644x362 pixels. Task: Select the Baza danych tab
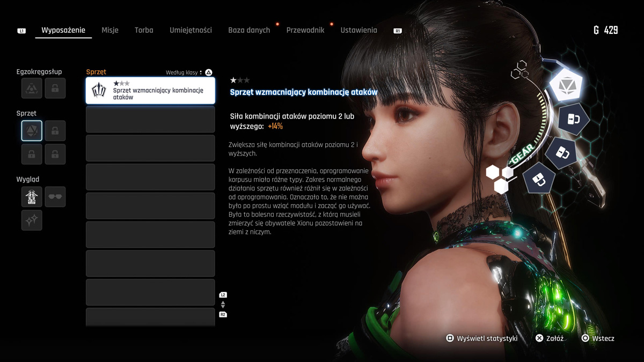[x=249, y=30]
